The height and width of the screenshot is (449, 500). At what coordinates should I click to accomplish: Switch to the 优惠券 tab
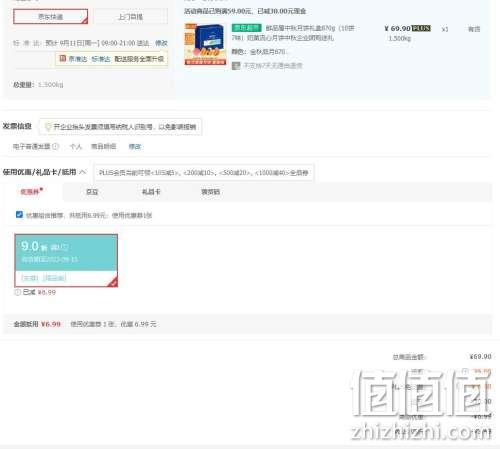[x=31, y=192]
